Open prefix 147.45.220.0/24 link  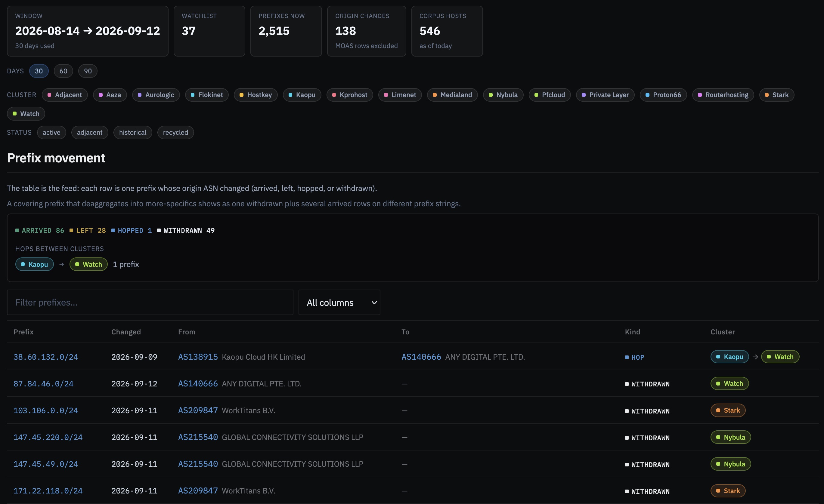(48, 437)
